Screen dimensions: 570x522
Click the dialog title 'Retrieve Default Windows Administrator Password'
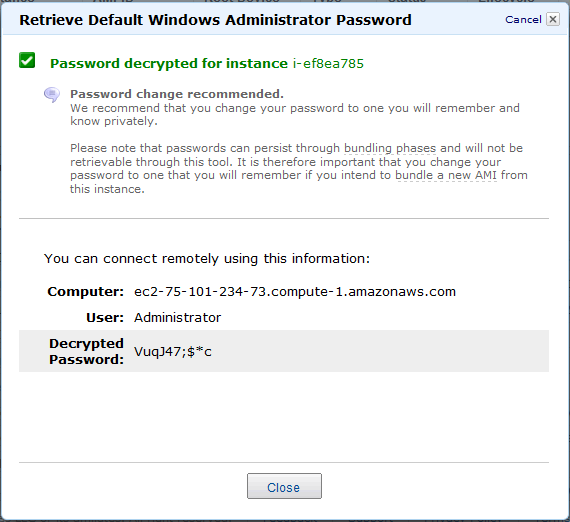(x=215, y=20)
